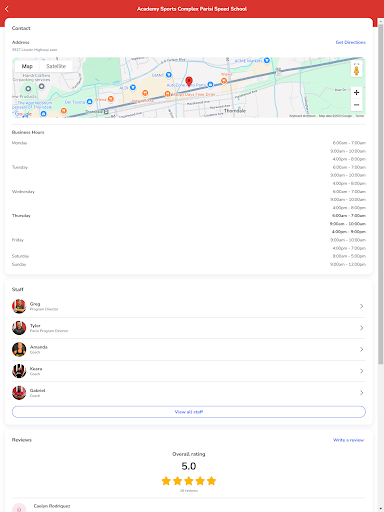Select staff name Gabriel
Image resolution: width=384 pixels, height=512 pixels.
tap(37, 390)
